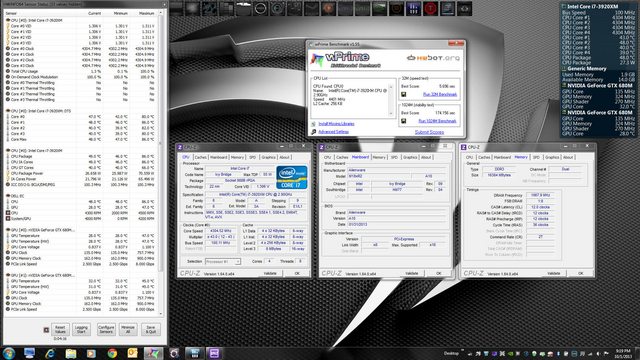The width and height of the screenshot is (640, 360).
Task: Run the 32M benchmark link in wPrime
Action: [x=440, y=94]
